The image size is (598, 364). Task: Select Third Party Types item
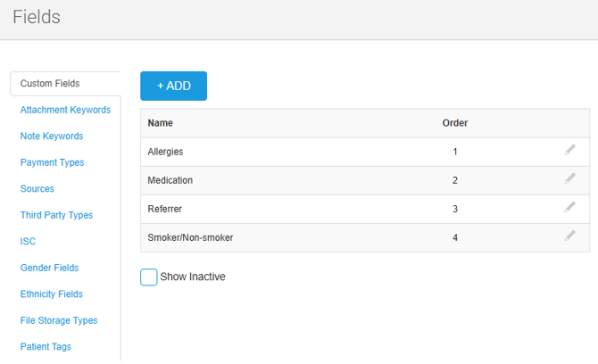(x=56, y=215)
